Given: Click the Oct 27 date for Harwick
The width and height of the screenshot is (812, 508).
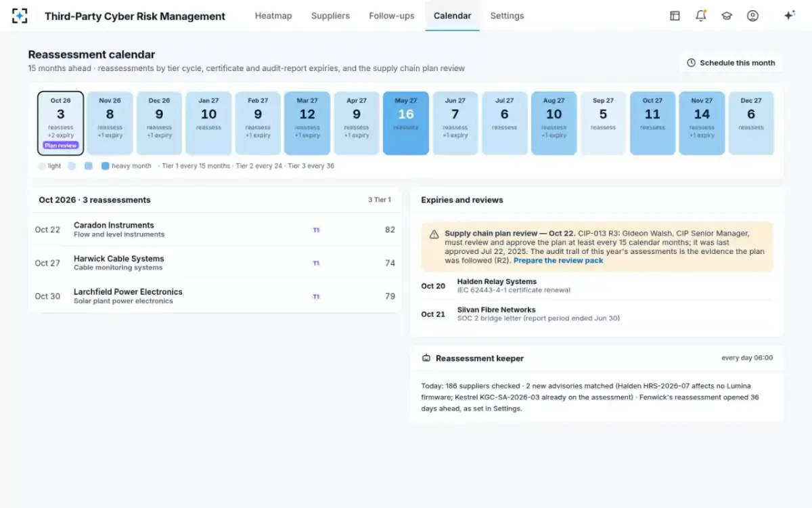Looking at the screenshot, I should (x=47, y=263).
